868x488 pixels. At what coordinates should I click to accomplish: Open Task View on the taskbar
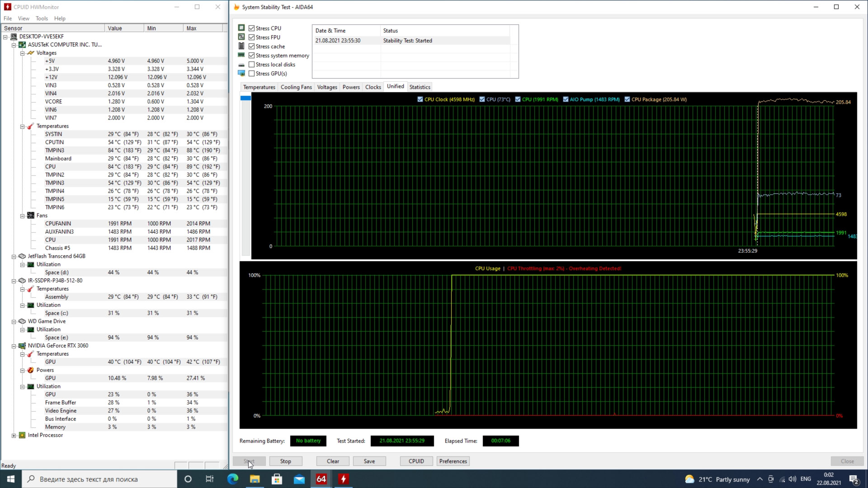pyautogui.click(x=210, y=479)
